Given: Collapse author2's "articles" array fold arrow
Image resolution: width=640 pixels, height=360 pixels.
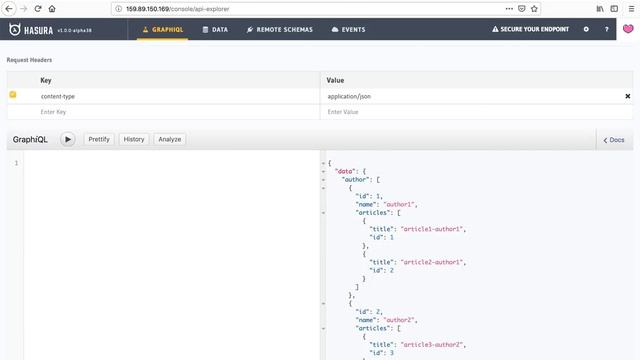Looking at the screenshot, I should pyautogui.click(x=323, y=329).
